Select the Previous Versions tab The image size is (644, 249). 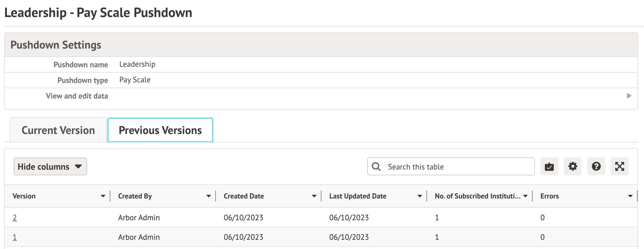tap(160, 130)
